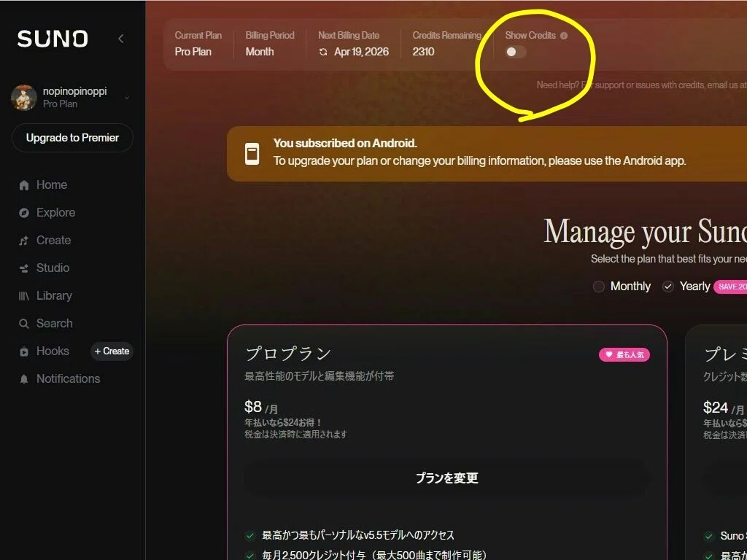This screenshot has width=747, height=560.
Task: Click the $8 /月 price text
Action: pyautogui.click(x=261, y=407)
